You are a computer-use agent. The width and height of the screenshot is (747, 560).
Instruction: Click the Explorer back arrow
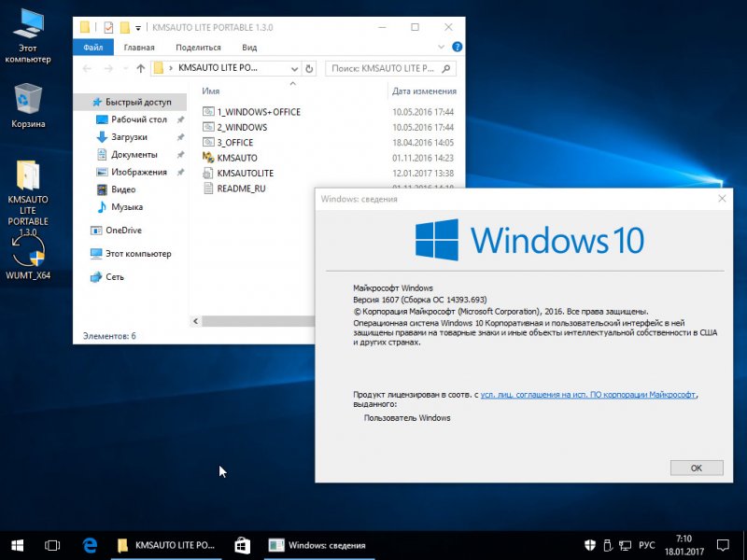tap(87, 68)
